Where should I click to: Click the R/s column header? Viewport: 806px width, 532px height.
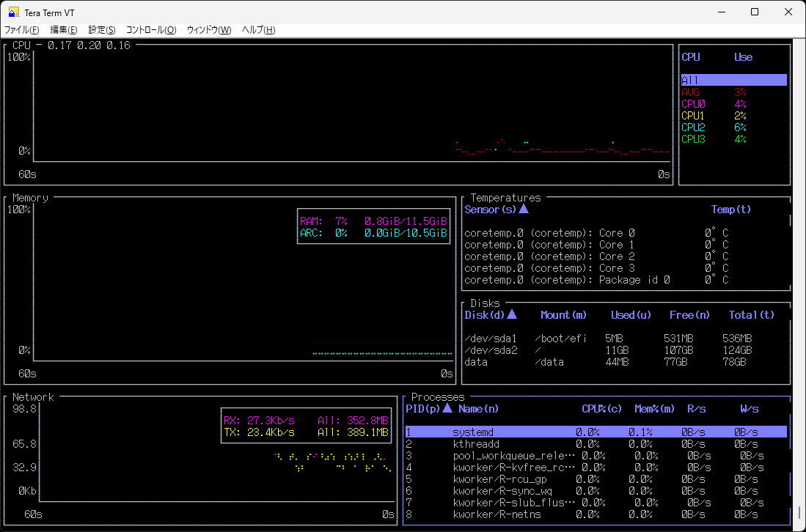tap(697, 409)
